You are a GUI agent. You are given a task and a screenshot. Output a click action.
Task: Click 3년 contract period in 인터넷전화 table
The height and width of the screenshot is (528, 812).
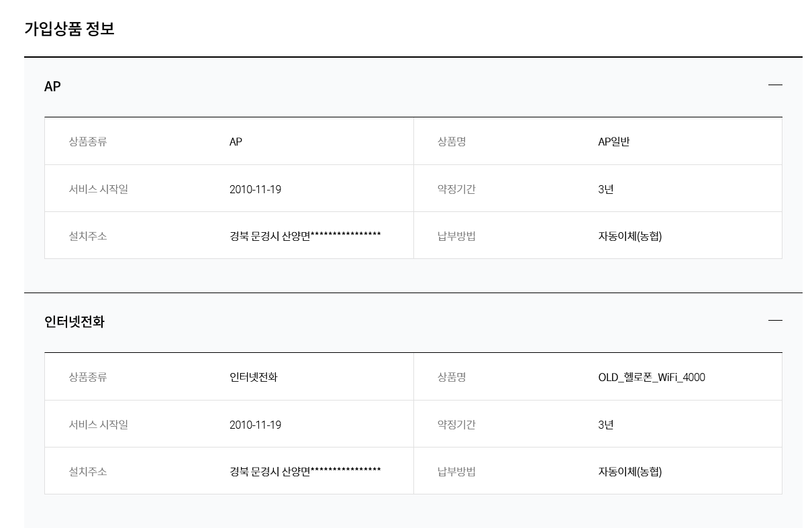(606, 425)
